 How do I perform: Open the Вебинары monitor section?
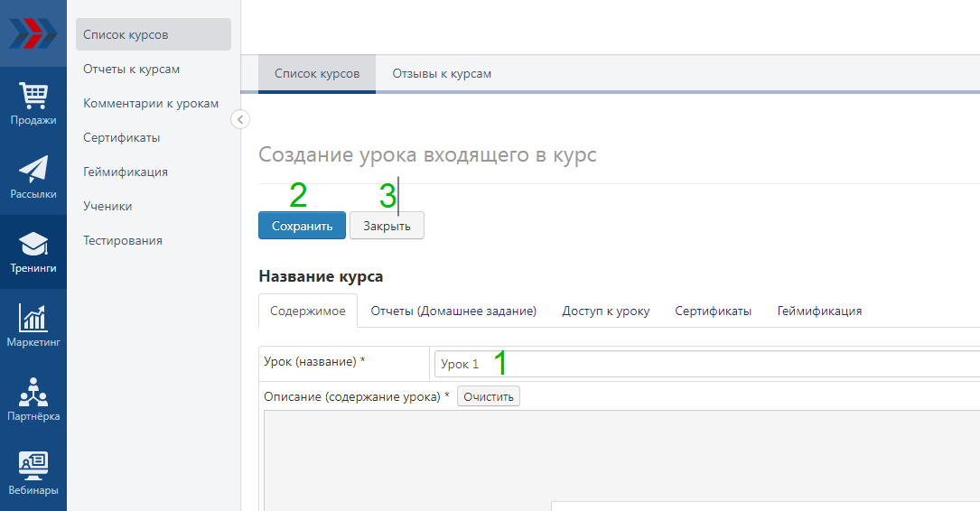tap(33, 474)
